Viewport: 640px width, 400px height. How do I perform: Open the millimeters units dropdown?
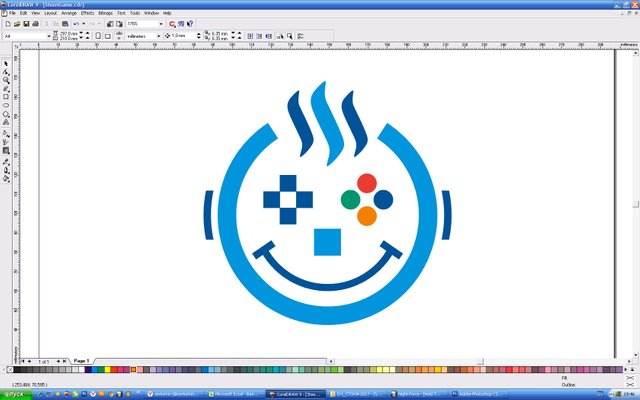[x=158, y=36]
